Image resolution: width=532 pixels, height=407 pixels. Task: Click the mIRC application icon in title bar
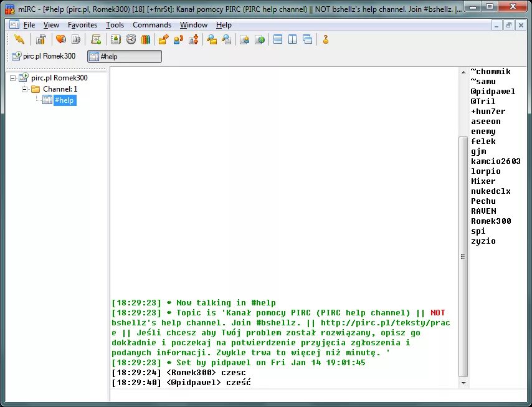(x=10, y=9)
